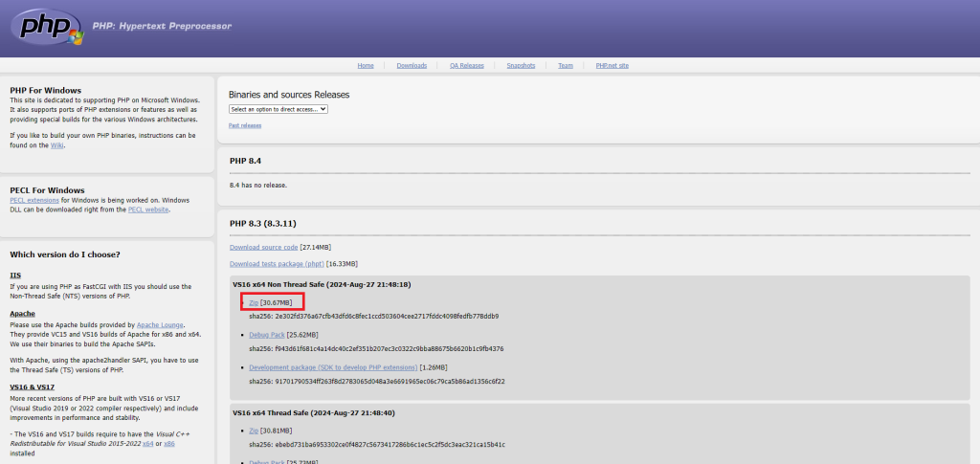This screenshot has height=464, width=980.
Task: Go to the Downloads navigation link
Action: point(412,66)
